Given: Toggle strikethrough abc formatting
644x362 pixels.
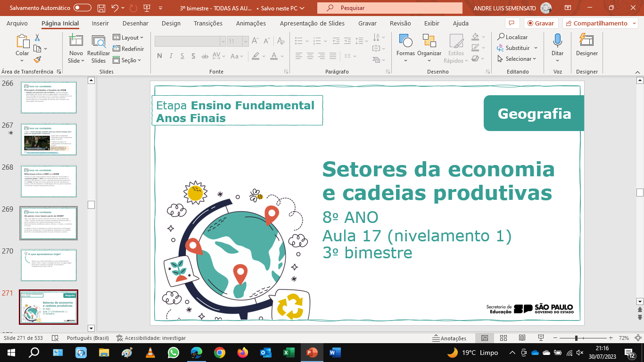Looking at the screenshot, I should 205,56.
